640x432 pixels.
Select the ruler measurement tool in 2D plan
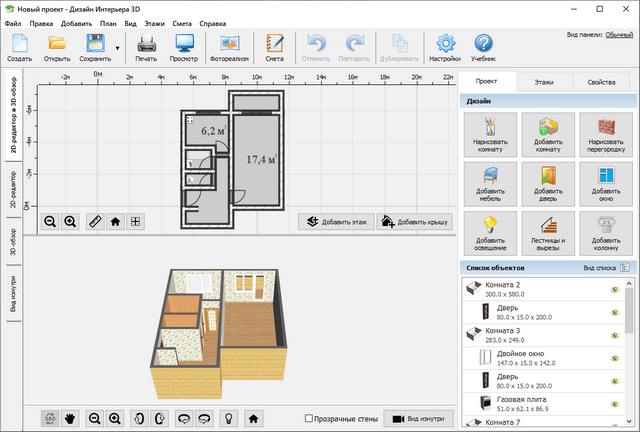[95, 221]
